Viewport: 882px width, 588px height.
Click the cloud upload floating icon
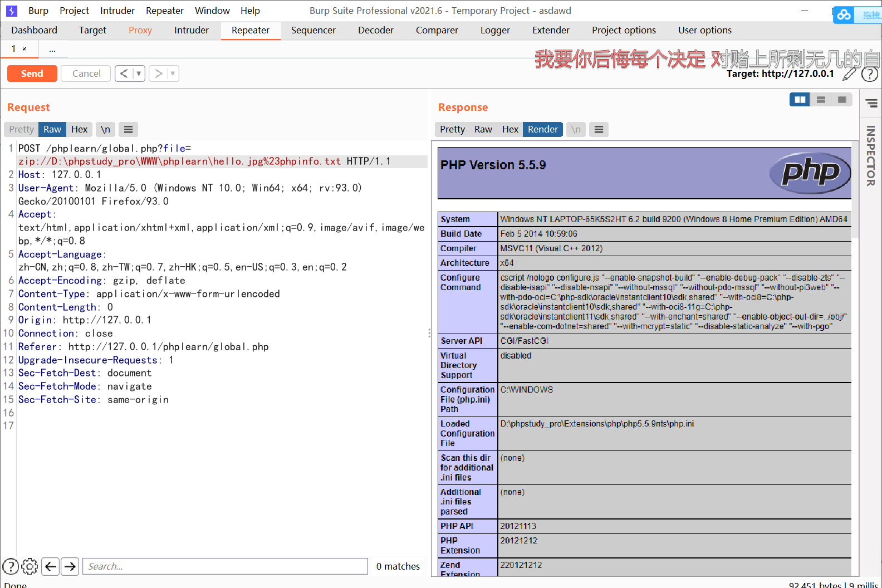click(844, 15)
